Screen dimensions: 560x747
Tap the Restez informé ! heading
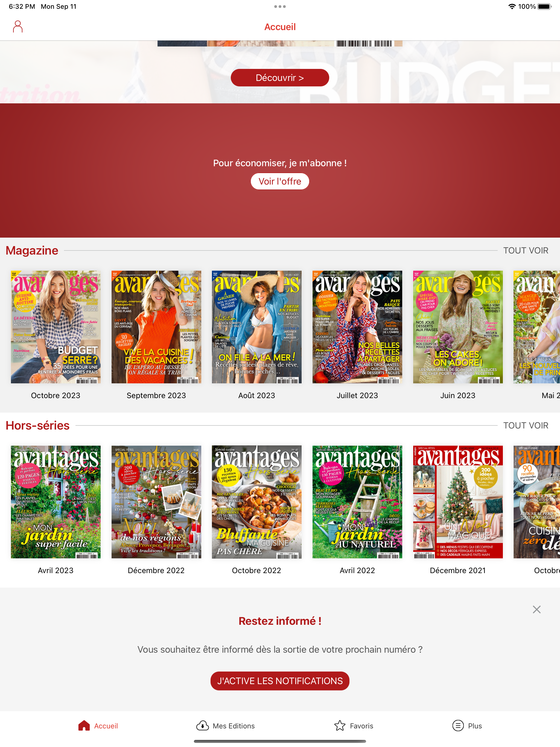pyautogui.click(x=280, y=621)
